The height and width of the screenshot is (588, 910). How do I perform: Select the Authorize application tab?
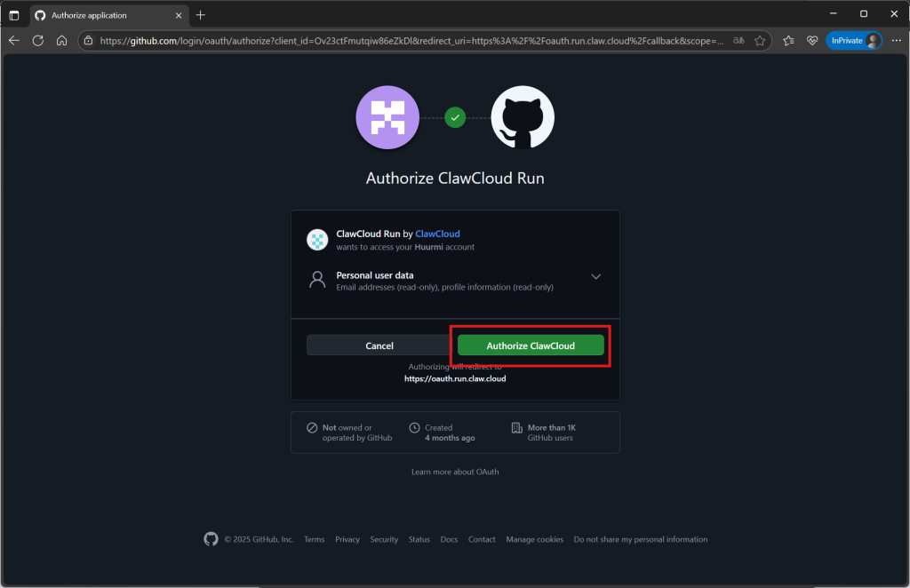click(108, 16)
